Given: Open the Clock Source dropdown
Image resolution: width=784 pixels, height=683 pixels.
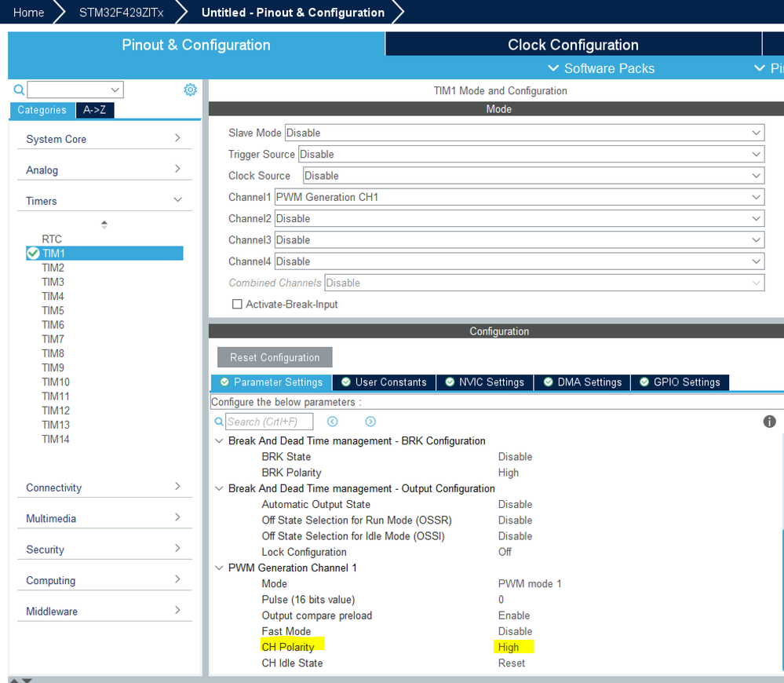Looking at the screenshot, I should pos(534,176).
